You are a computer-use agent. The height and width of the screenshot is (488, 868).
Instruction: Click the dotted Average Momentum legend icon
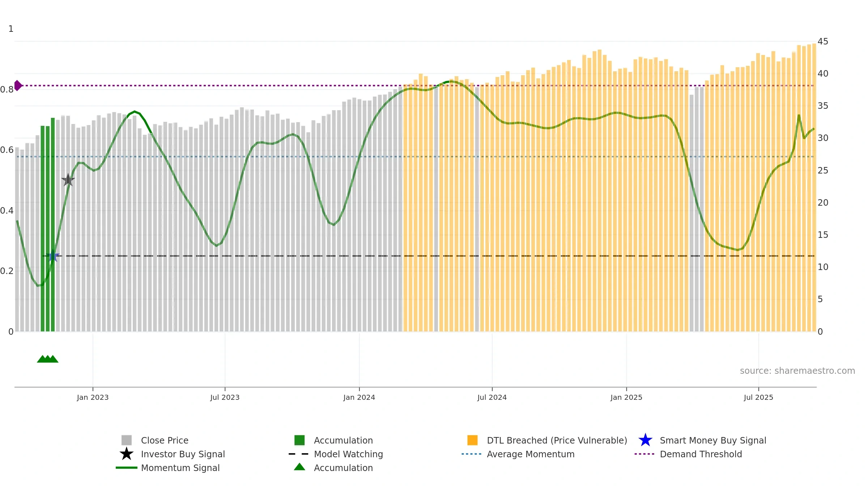pos(472,454)
